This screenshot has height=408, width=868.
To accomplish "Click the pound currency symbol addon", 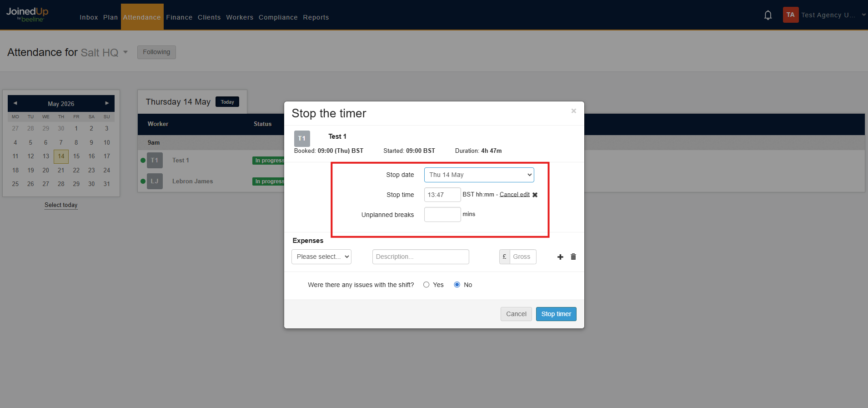I will pyautogui.click(x=504, y=257).
